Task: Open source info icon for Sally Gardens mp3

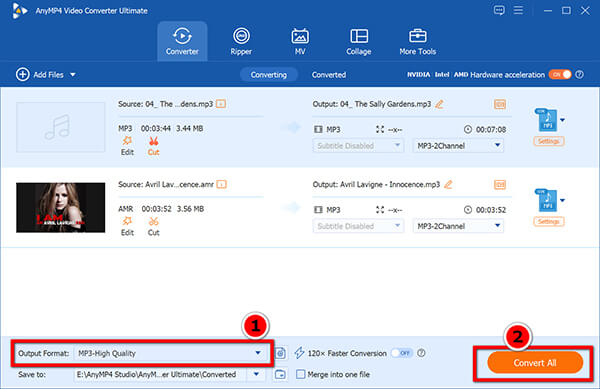Action: [221, 104]
